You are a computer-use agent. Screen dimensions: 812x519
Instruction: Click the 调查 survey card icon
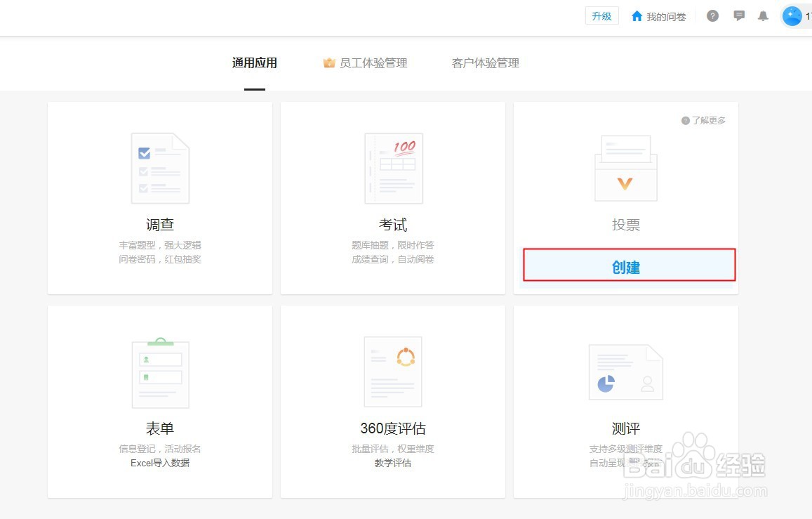(159, 167)
